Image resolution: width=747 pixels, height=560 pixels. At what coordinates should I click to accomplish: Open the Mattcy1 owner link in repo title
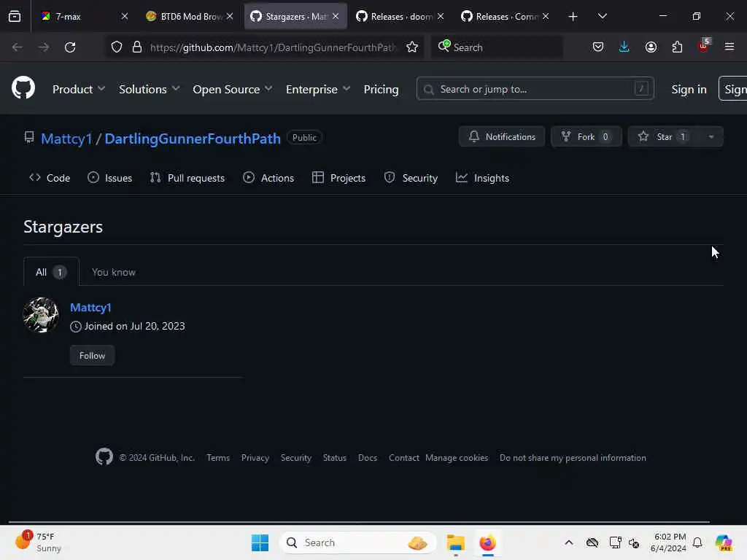point(66,139)
